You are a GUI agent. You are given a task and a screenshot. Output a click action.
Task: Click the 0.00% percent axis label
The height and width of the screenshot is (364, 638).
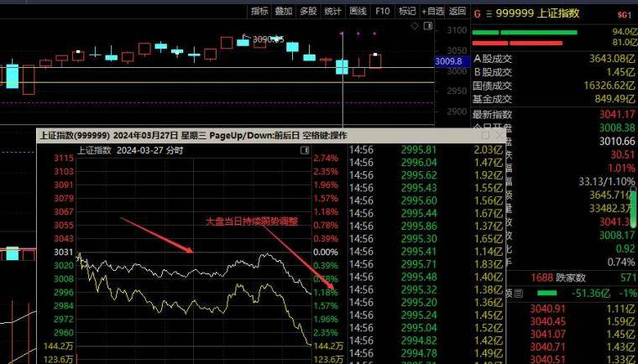[326, 252]
